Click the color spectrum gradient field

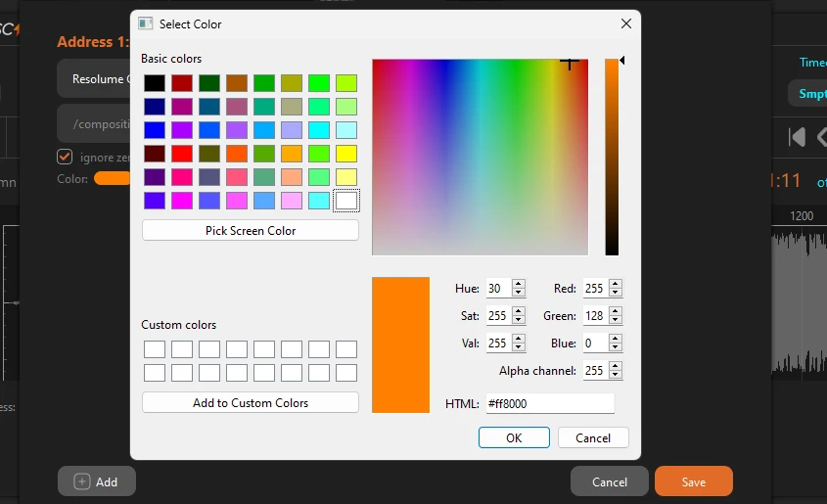point(480,158)
